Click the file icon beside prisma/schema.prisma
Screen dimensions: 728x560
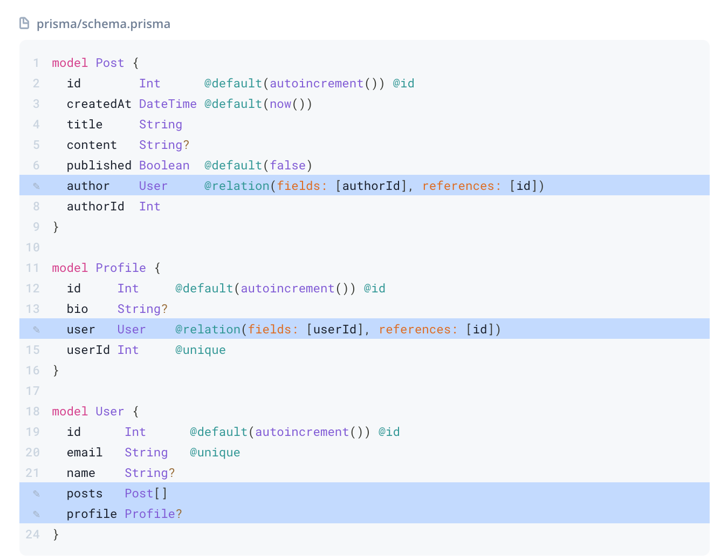tap(24, 23)
